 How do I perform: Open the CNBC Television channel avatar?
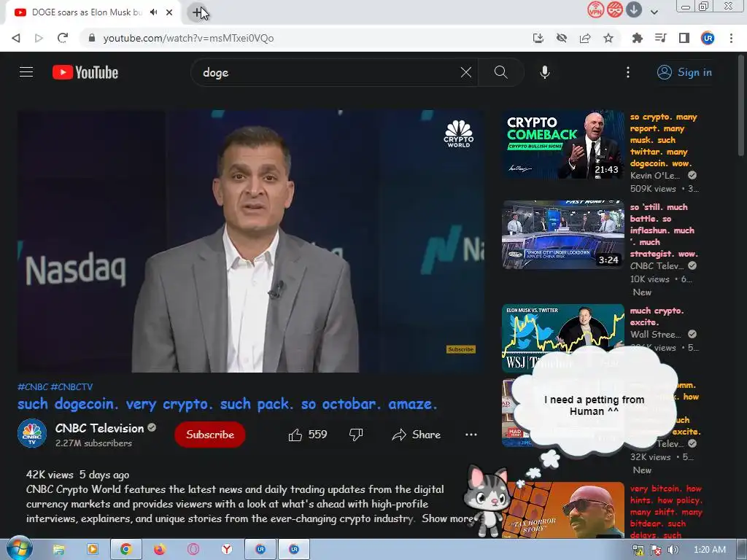(32, 434)
